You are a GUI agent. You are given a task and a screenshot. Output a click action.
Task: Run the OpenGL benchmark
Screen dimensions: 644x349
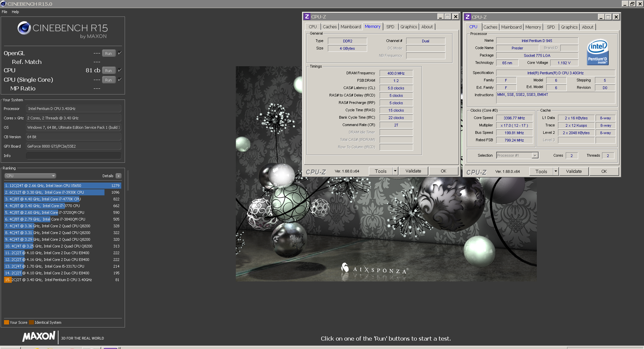[109, 53]
